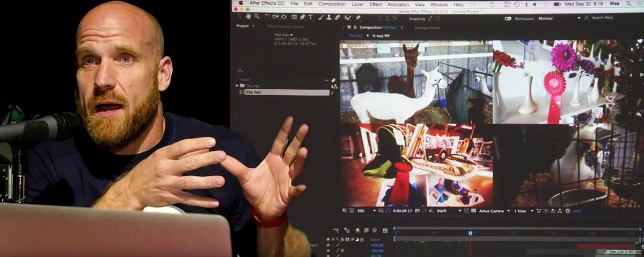Image resolution: width=644 pixels, height=257 pixels.
Task: Open Time Machine icon in menu bar
Action: [517, 4]
